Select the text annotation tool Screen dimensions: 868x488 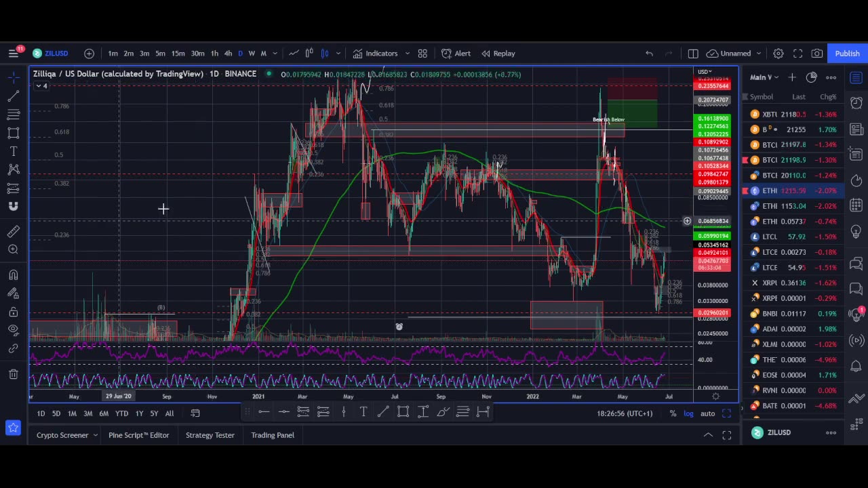pyautogui.click(x=13, y=151)
